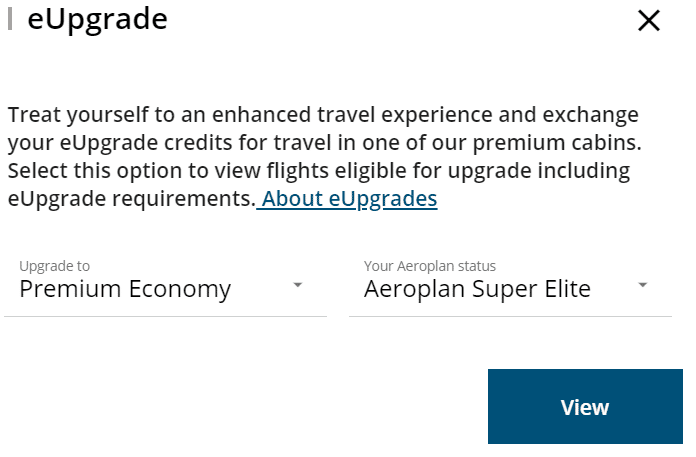This screenshot has width=696, height=457.
Task: Click the 'Upgrade to' field label
Action: point(54,266)
